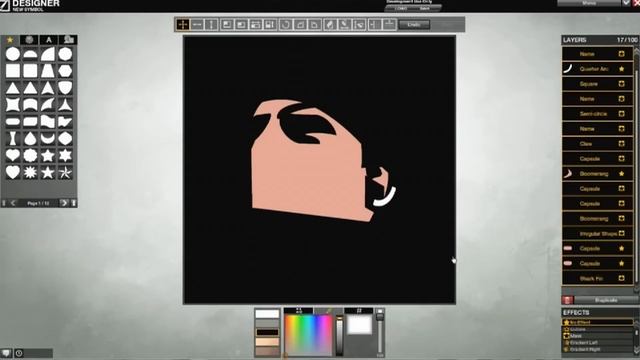Open the text letter A tab
The width and height of the screenshot is (640, 360).
(x=49, y=40)
